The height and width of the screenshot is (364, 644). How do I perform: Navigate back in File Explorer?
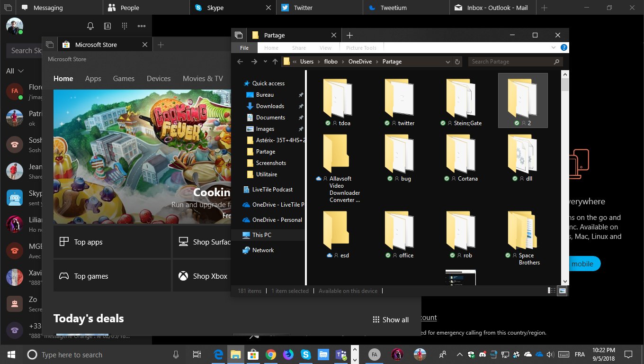(240, 62)
